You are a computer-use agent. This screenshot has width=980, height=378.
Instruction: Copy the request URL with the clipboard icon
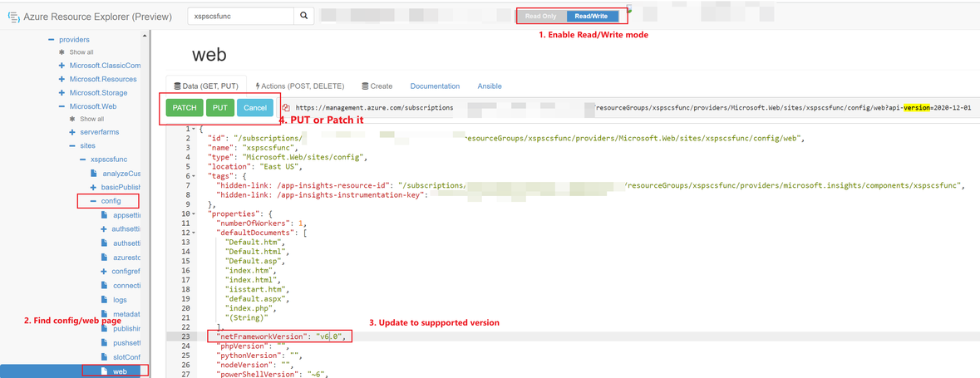pyautogui.click(x=286, y=108)
